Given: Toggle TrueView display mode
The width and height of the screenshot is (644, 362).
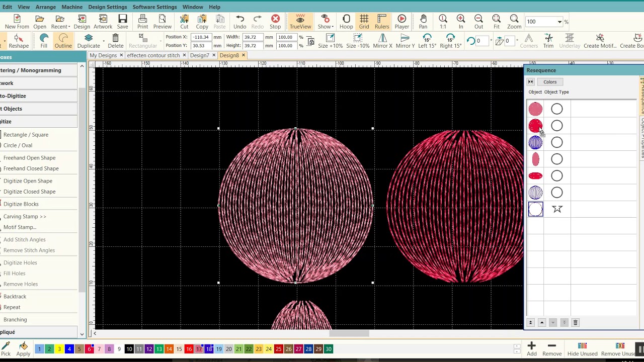Looking at the screenshot, I should 300,22.
